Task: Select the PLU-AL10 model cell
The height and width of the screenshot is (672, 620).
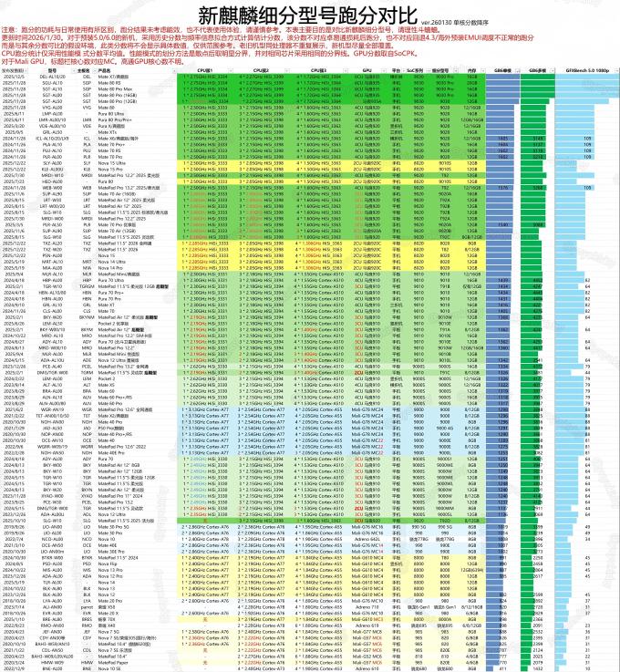Action: (52, 150)
